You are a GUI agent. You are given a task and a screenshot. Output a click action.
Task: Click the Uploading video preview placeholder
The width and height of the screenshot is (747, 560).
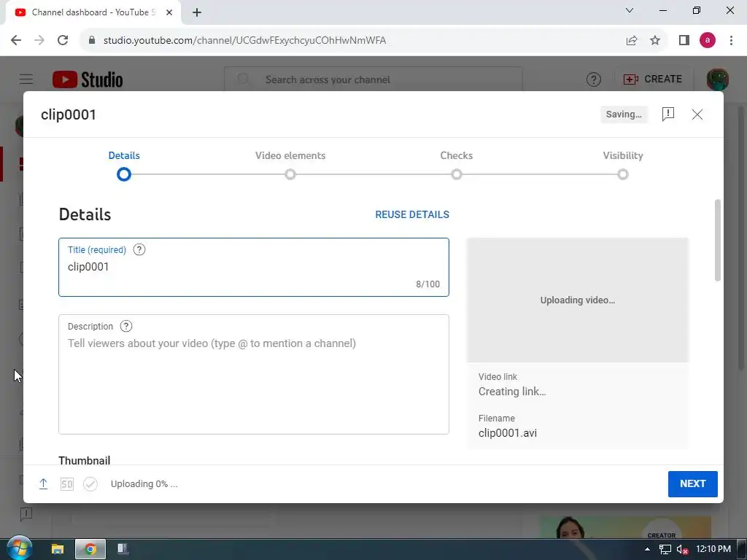coord(578,300)
